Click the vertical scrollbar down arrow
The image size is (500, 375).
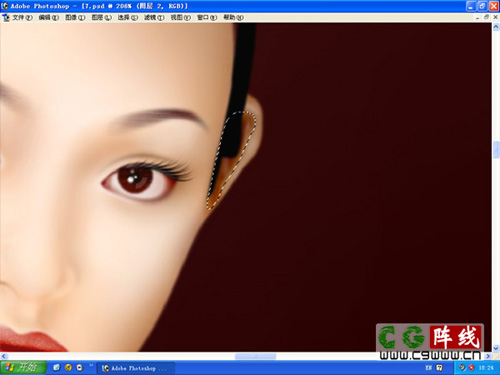click(496, 348)
